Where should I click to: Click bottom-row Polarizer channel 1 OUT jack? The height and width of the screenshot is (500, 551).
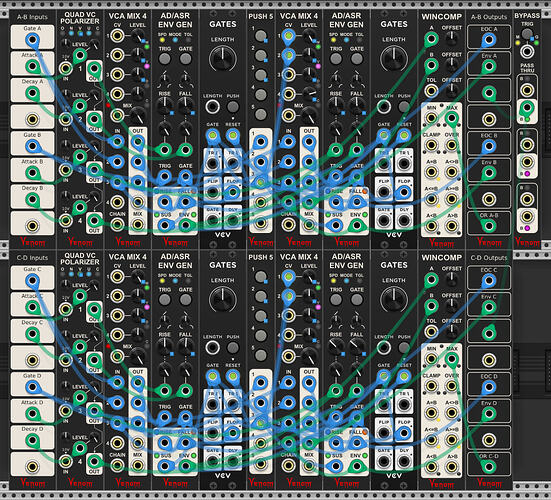click(94, 309)
